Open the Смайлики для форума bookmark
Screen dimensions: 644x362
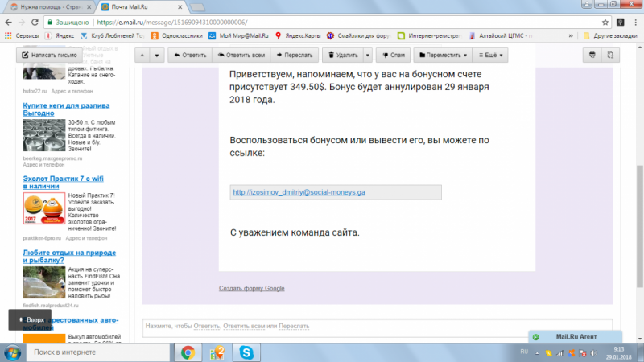click(358, 35)
